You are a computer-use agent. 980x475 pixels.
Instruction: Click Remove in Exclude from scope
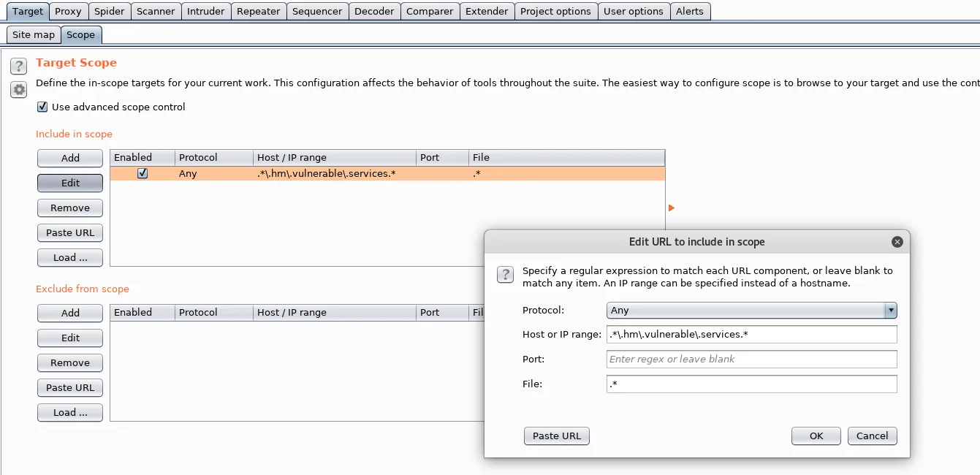click(x=70, y=362)
